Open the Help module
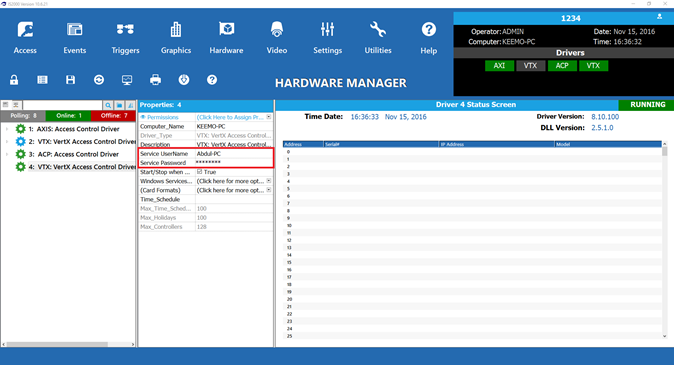 tap(429, 38)
